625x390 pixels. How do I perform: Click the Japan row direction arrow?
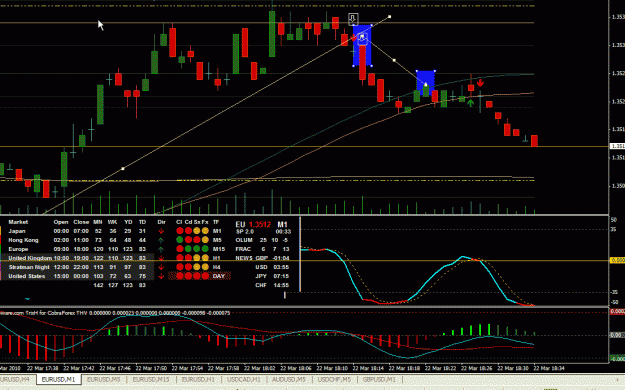click(161, 231)
